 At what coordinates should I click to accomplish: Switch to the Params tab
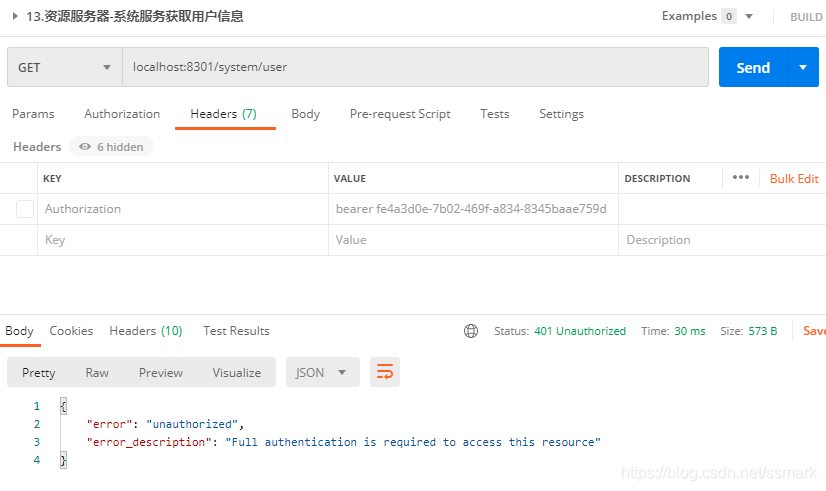[x=33, y=114]
